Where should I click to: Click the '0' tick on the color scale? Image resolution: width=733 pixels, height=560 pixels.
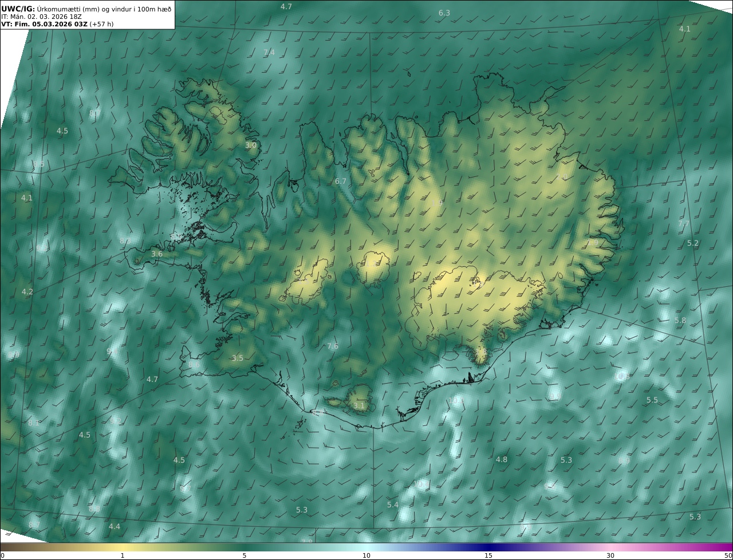[2, 556]
